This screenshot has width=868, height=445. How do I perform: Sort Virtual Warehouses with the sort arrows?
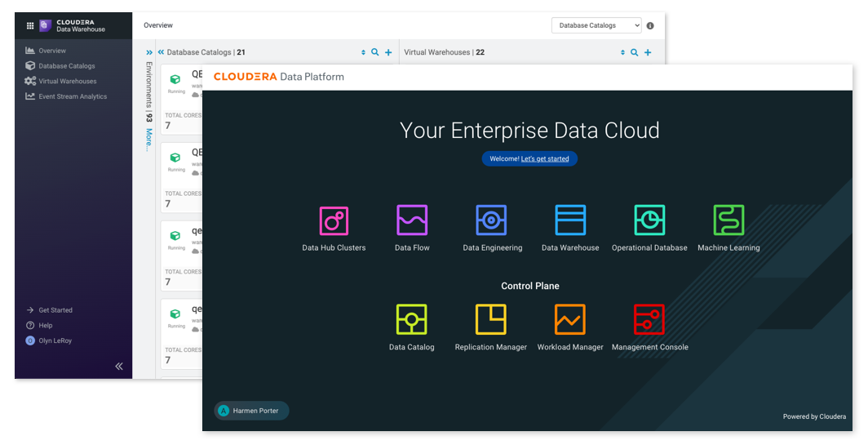pos(622,52)
